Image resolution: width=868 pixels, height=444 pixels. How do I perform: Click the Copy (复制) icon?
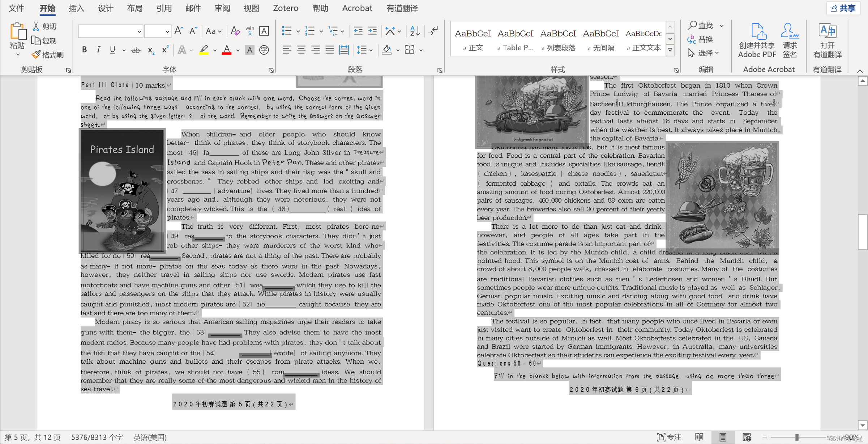tap(36, 41)
